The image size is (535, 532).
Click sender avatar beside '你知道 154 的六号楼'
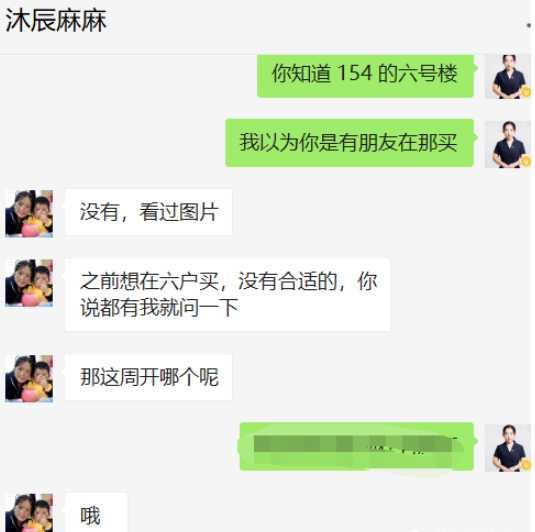508,76
